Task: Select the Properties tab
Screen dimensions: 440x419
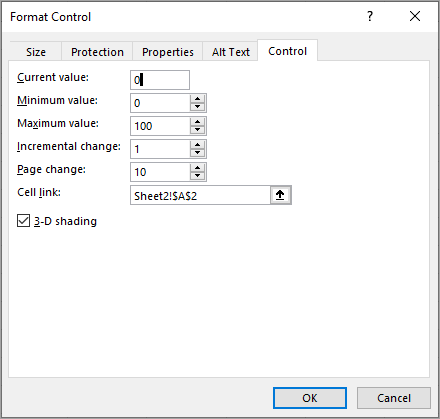Action: [x=168, y=52]
